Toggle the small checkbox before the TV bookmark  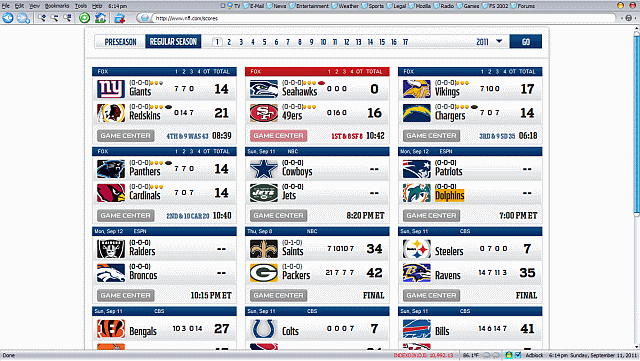222,6
